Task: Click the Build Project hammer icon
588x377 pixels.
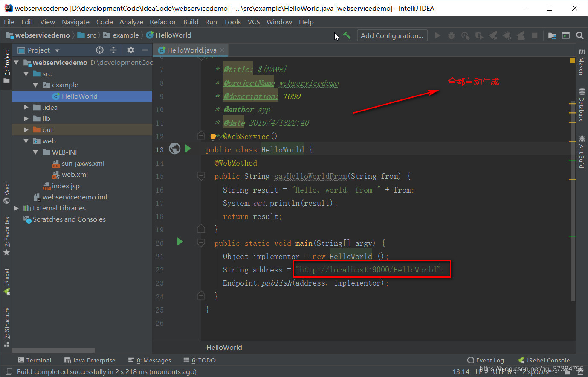Action: click(347, 35)
